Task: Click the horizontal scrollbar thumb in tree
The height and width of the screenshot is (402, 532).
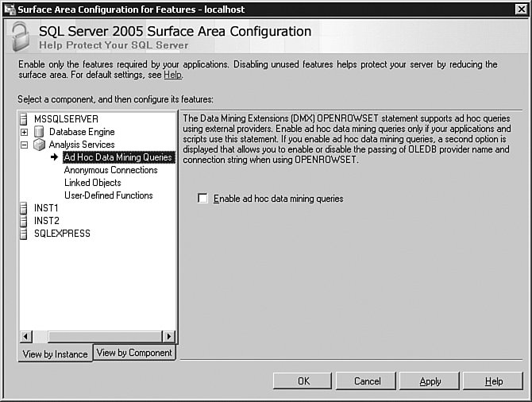Action: pyautogui.click(x=105, y=337)
